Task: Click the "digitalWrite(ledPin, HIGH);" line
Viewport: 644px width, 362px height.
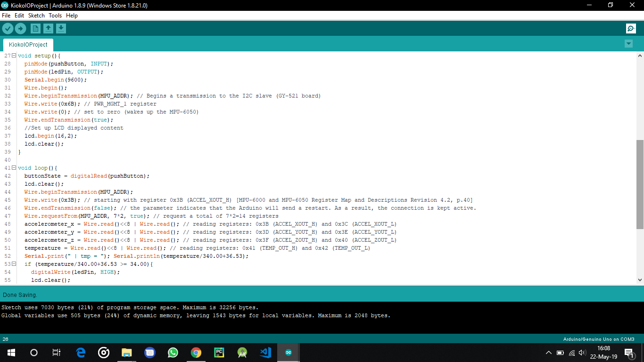Action: click(75, 272)
